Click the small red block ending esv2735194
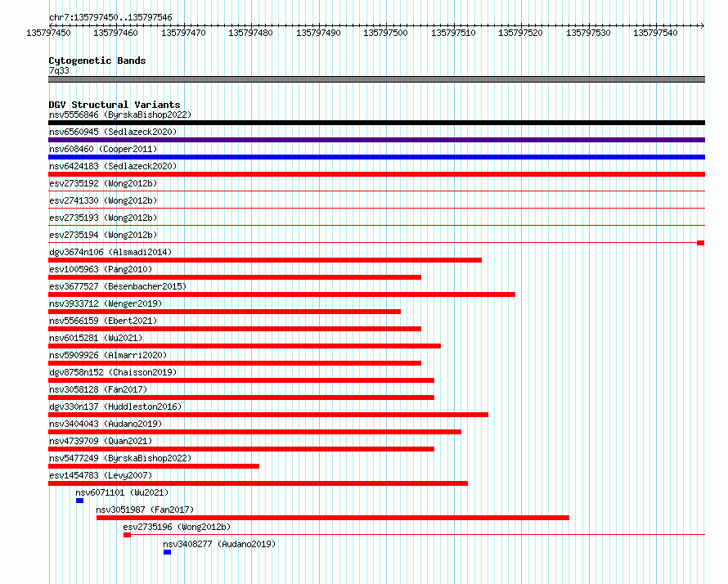 (701, 243)
